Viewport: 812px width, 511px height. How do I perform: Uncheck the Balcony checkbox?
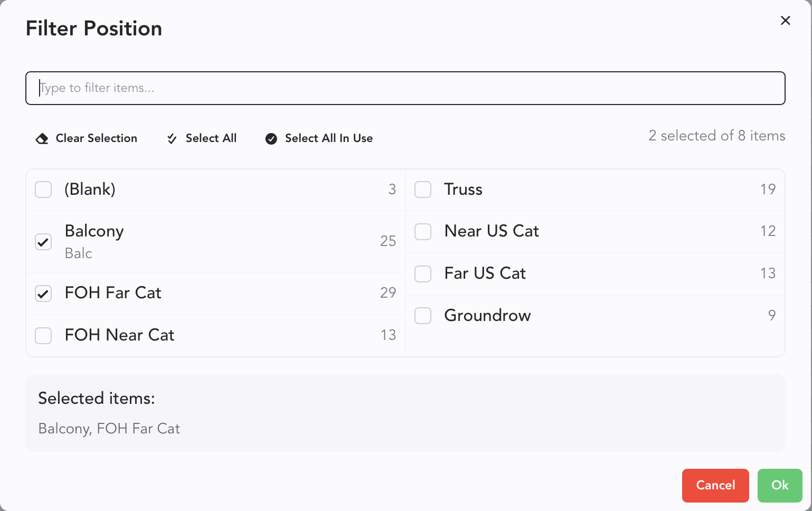(43, 242)
